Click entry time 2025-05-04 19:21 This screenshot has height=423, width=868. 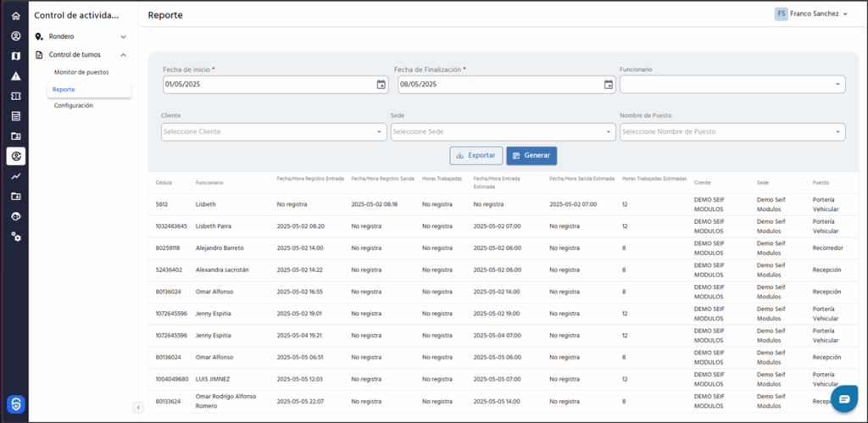(x=300, y=336)
